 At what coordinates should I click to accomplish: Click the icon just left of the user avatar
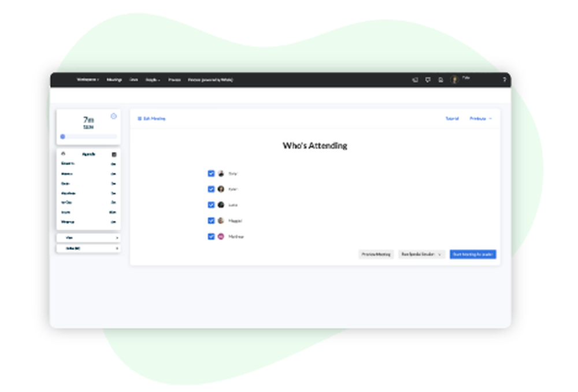pos(440,80)
